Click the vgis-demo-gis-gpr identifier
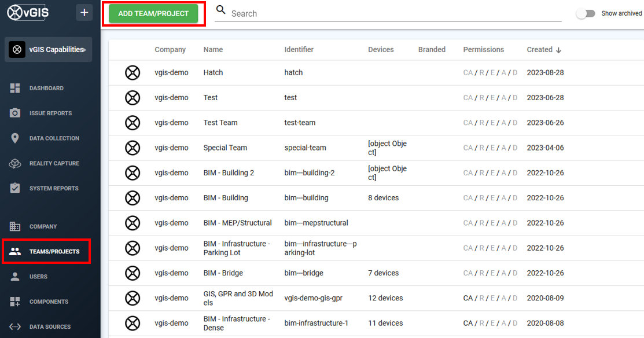Screen dimensions: 644x338 (314, 298)
